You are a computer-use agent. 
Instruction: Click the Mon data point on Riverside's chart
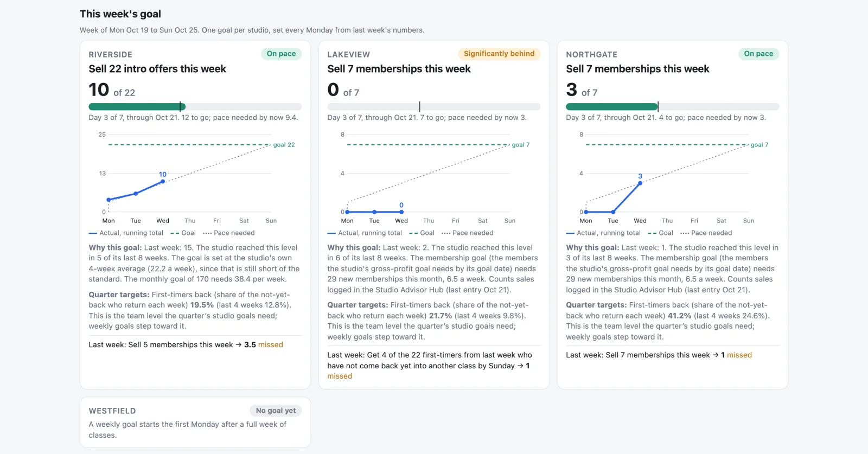(x=108, y=200)
